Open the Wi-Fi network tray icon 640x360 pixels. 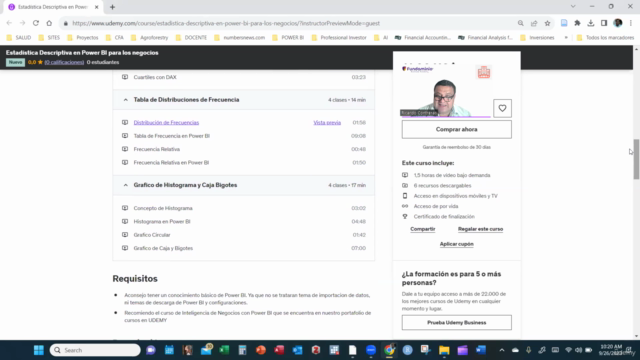(568, 350)
